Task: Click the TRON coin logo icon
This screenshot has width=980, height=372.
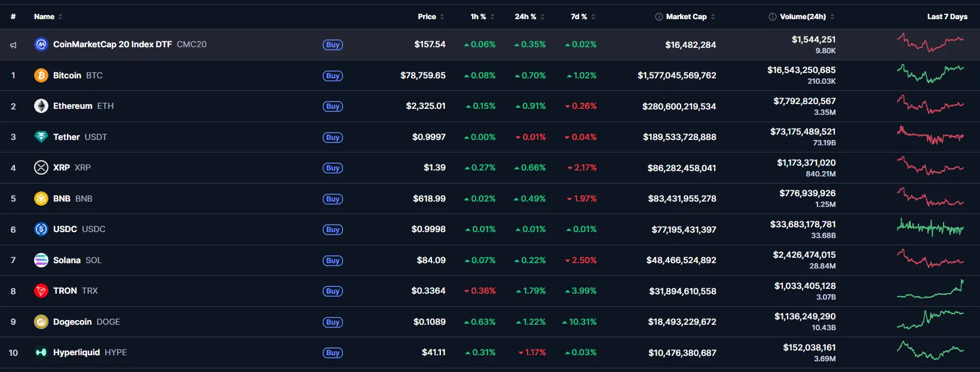Action: 41,291
